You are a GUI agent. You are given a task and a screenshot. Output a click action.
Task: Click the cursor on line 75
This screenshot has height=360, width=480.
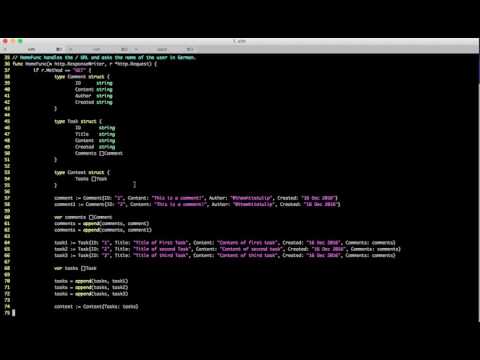14,313
